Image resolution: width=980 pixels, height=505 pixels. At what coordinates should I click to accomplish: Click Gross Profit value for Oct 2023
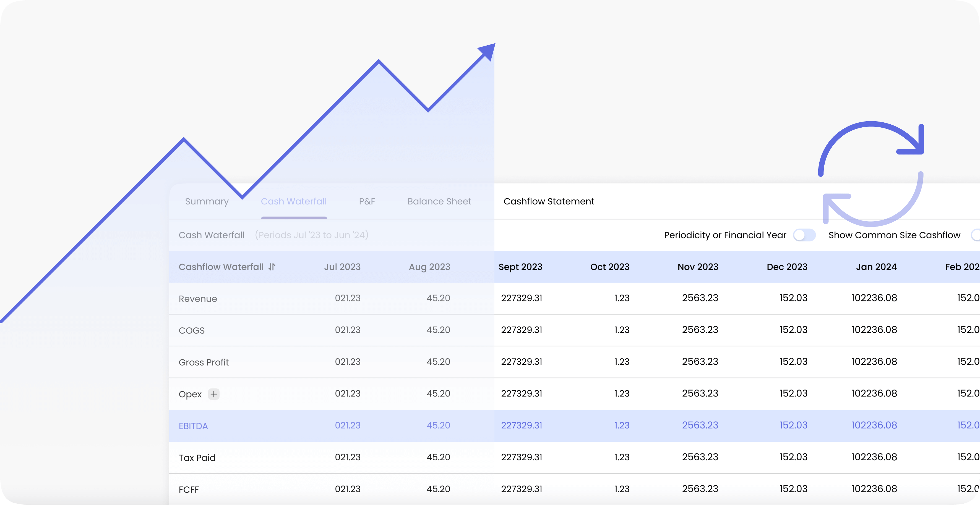[622, 362]
